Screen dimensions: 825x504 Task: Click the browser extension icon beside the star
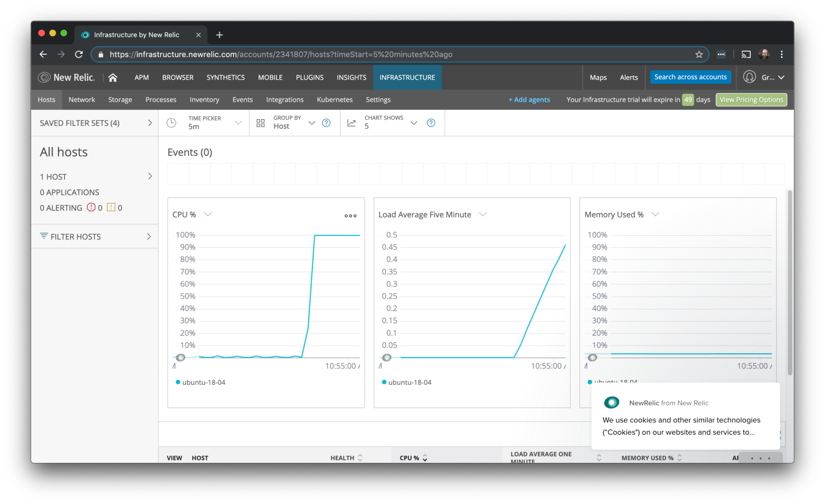coord(721,54)
